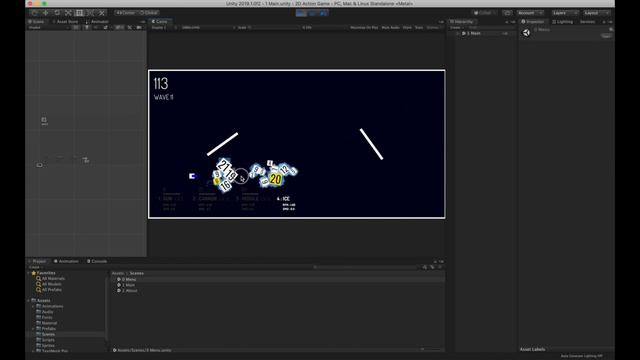This screenshot has height=360, width=640.
Task: Open the Scripts folder
Action: pos(45,340)
